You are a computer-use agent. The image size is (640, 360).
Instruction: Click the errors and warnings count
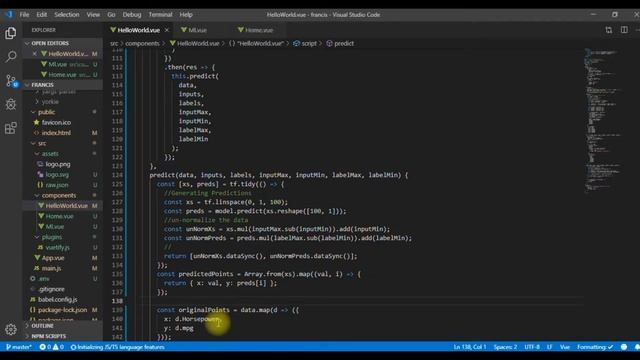point(51,347)
